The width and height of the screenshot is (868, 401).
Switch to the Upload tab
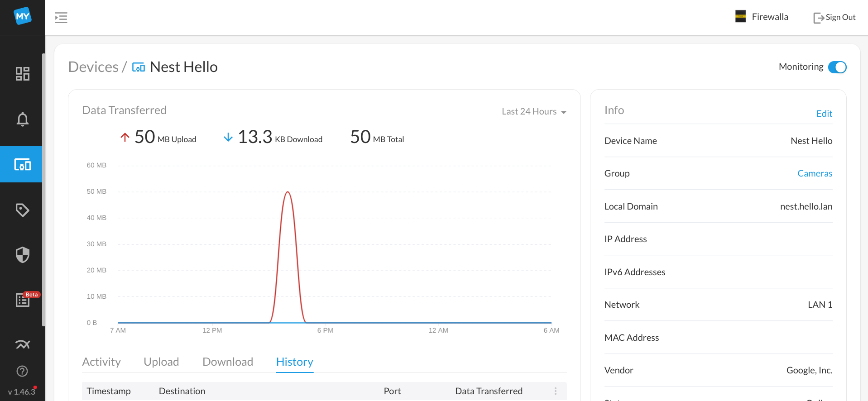pyautogui.click(x=161, y=362)
